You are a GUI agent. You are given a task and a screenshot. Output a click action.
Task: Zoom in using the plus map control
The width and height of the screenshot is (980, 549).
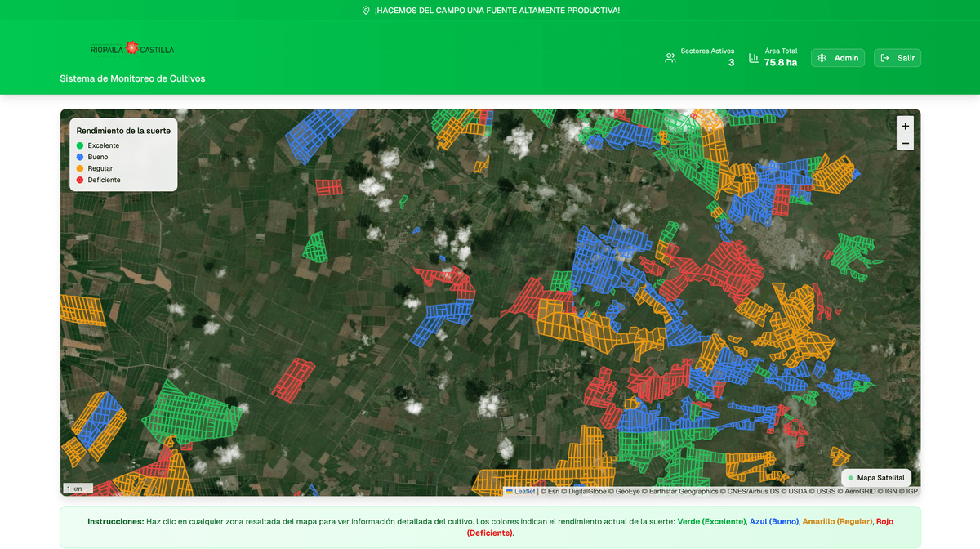click(905, 126)
